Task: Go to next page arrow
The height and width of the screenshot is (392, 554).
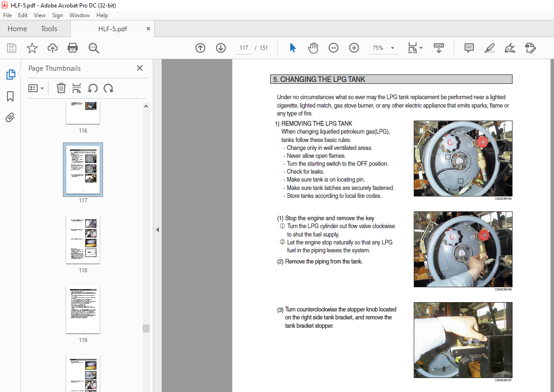Action: coord(221,47)
